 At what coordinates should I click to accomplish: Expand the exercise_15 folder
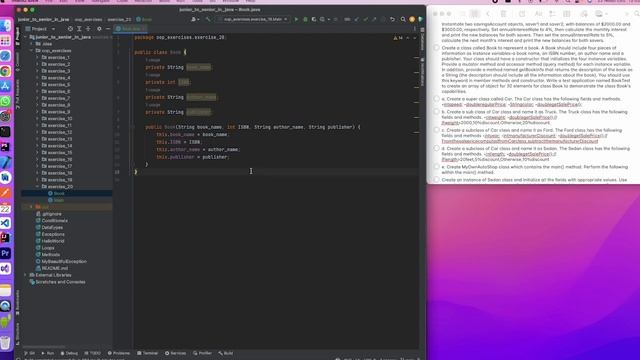click(38, 153)
